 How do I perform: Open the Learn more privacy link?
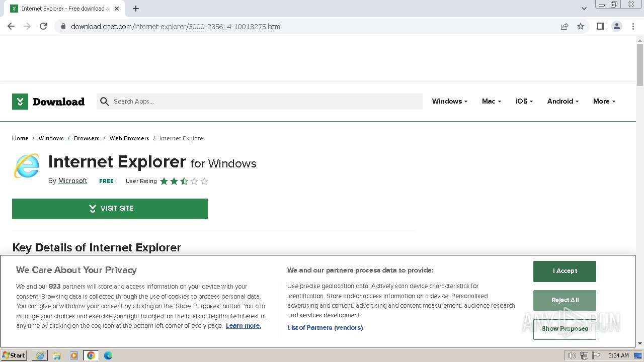244,326
